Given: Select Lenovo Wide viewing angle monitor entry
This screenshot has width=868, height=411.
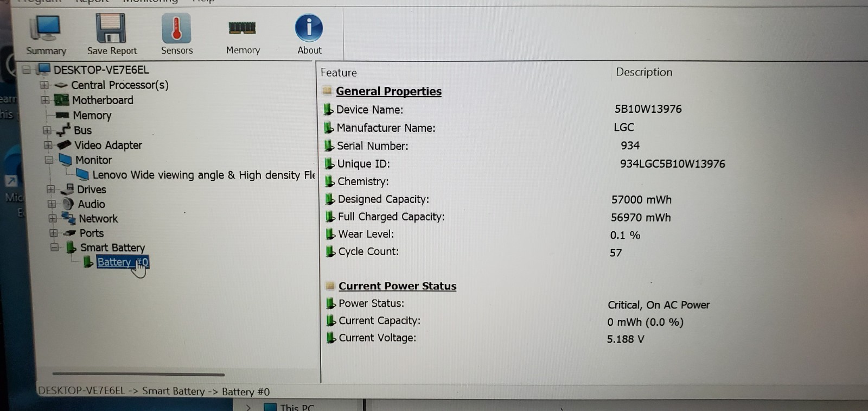Looking at the screenshot, I should [203, 175].
